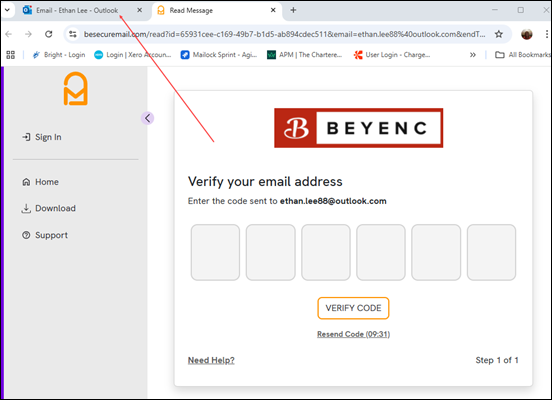The height and width of the screenshot is (400, 552).
Task: Click the besecuremail.com address bar URL
Action: coord(284,34)
